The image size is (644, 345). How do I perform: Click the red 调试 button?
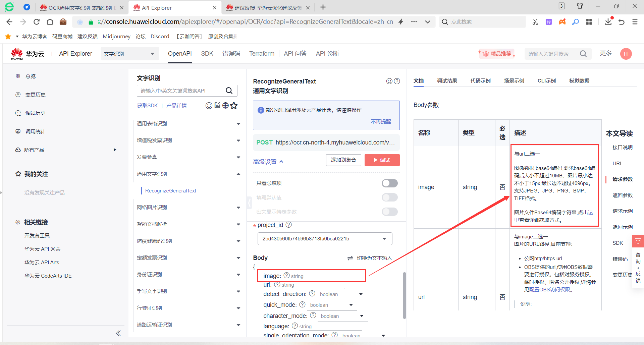click(x=382, y=160)
